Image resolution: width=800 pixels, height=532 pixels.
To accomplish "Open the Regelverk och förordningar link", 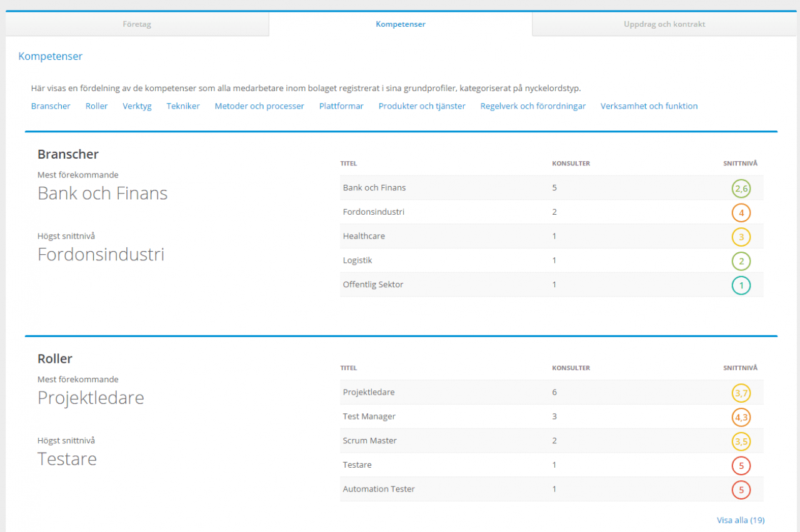I will tap(532, 106).
